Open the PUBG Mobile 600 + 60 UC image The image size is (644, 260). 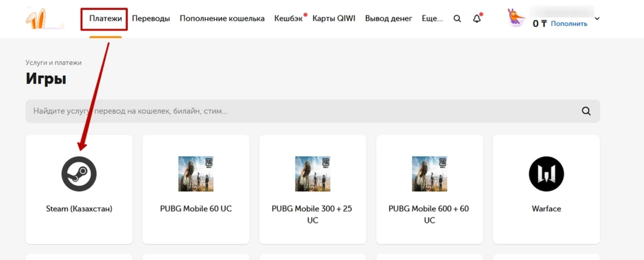pos(429,174)
